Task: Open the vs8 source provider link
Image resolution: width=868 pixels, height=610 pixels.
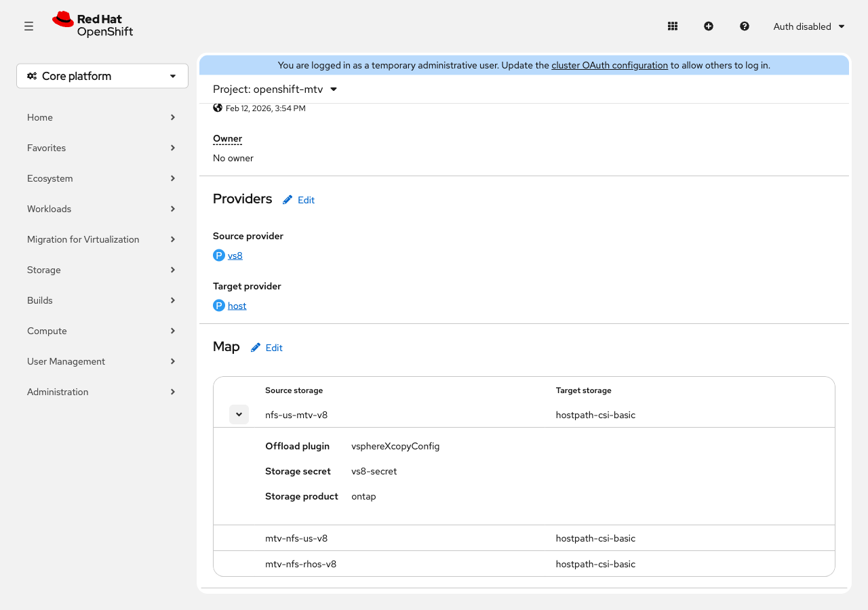Action: click(235, 256)
